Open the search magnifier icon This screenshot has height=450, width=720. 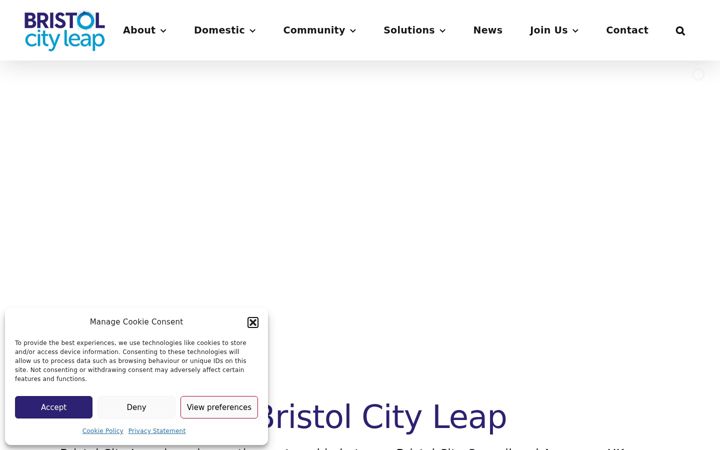[x=680, y=31]
